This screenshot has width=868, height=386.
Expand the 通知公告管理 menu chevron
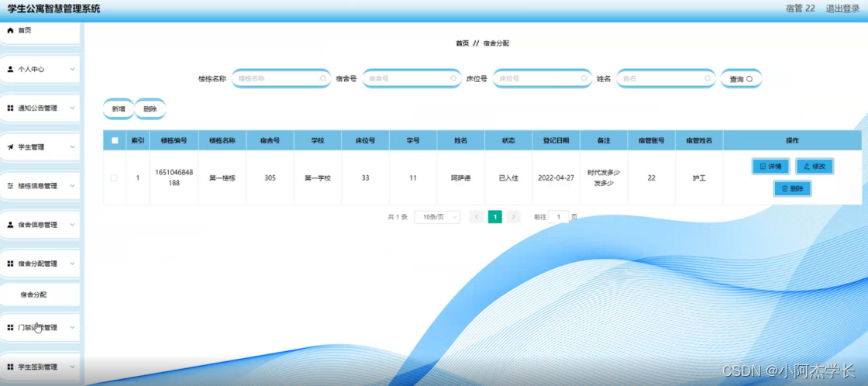(72, 108)
